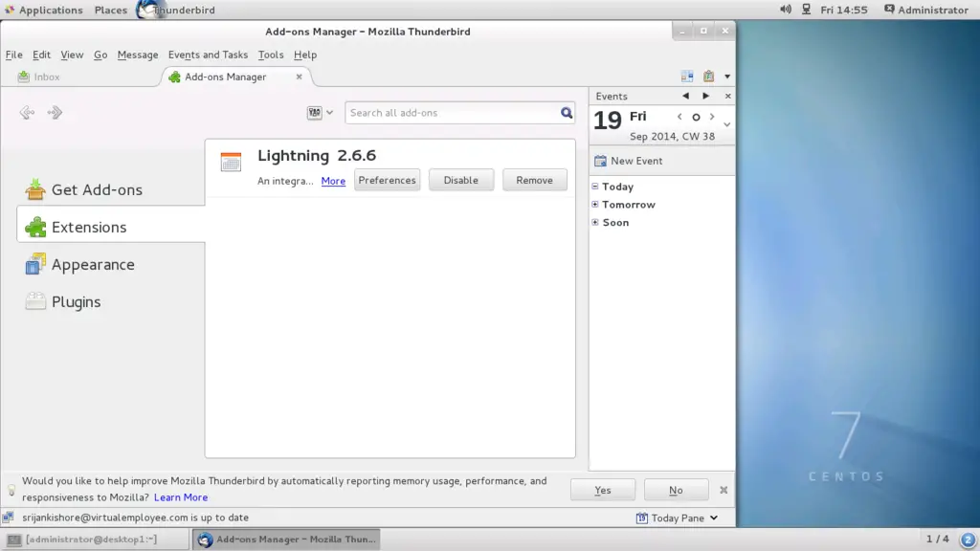
Task: Click Yes to share performance data
Action: pyautogui.click(x=603, y=490)
